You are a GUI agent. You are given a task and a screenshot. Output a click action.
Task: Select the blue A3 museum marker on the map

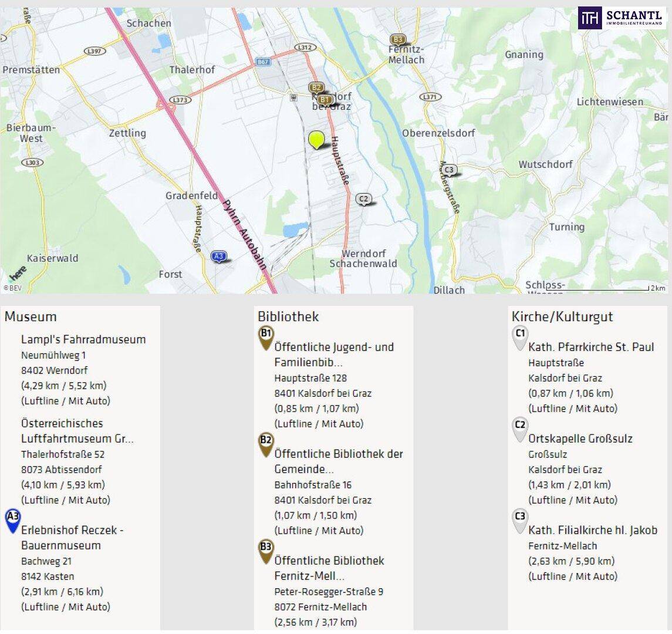[x=219, y=257]
